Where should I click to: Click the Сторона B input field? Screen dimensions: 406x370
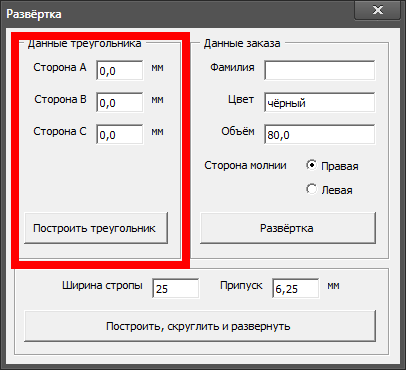coord(120,102)
